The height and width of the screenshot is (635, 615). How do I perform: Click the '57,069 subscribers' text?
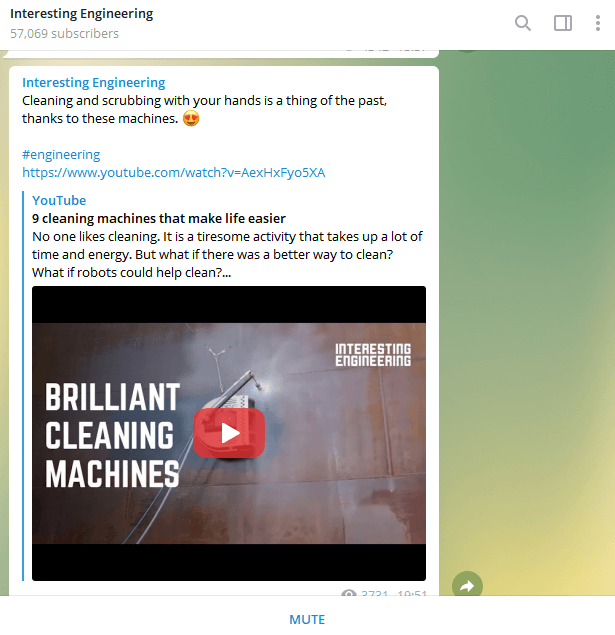tap(64, 33)
